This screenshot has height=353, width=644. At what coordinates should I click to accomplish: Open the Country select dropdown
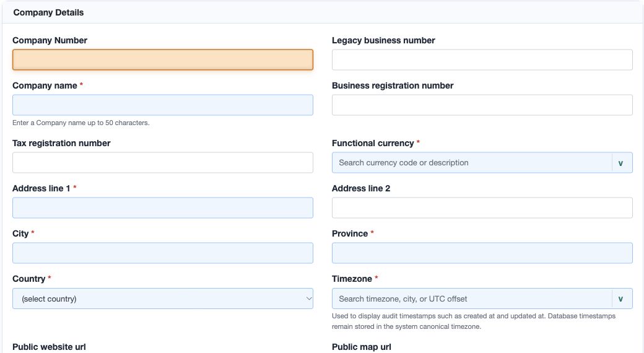[x=163, y=299]
